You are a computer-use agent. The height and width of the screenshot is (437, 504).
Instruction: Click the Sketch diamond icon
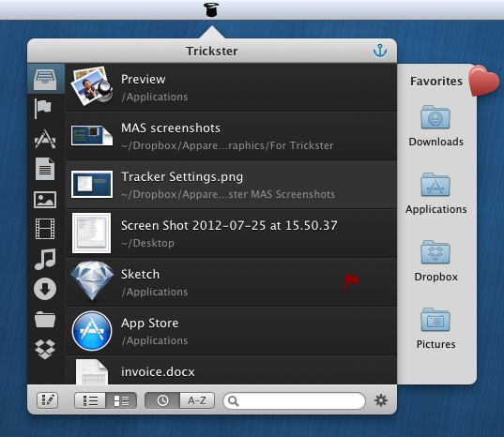(92, 281)
